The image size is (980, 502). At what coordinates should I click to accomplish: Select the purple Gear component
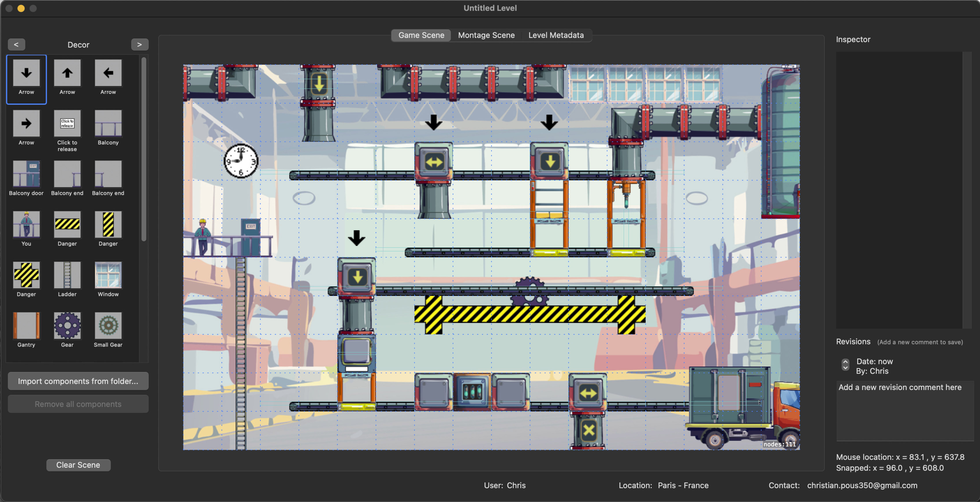coord(67,326)
